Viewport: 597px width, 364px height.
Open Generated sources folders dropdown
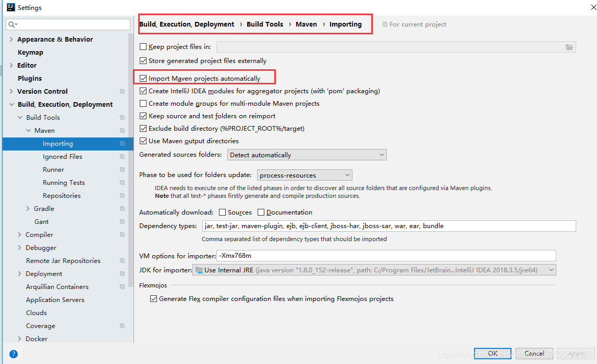point(307,155)
